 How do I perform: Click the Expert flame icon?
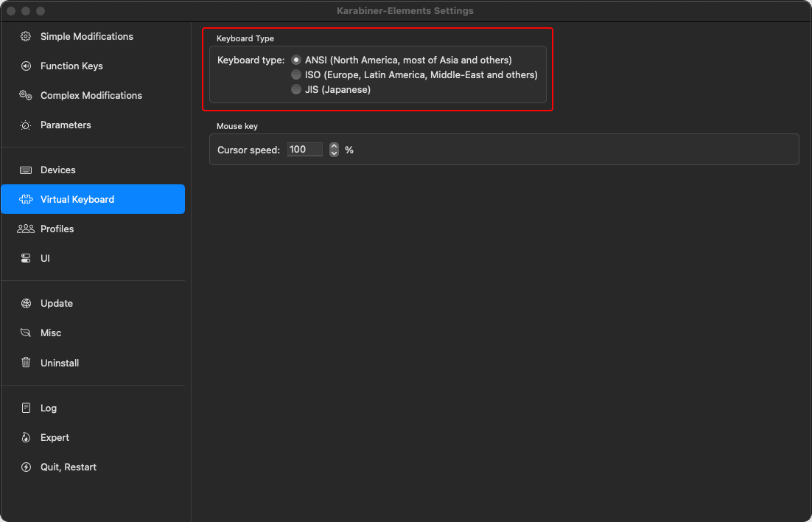25,437
